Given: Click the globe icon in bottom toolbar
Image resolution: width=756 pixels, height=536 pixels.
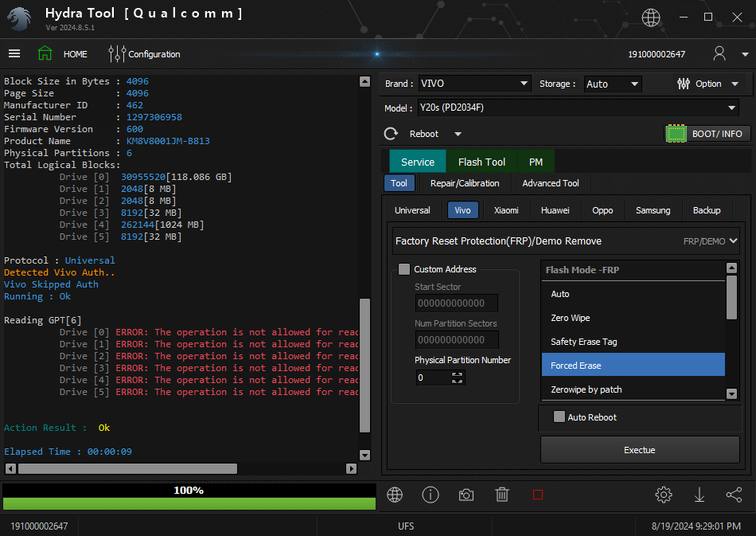Looking at the screenshot, I should [395, 495].
